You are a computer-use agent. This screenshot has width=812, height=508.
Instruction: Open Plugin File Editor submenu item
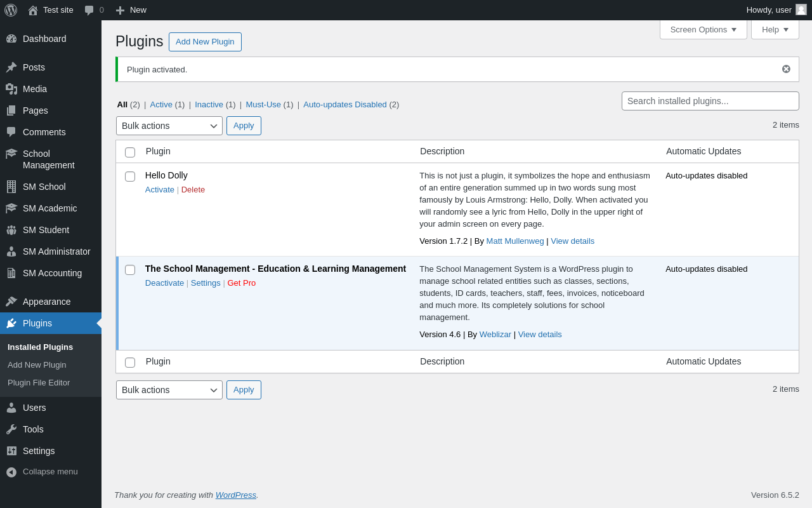click(x=39, y=383)
